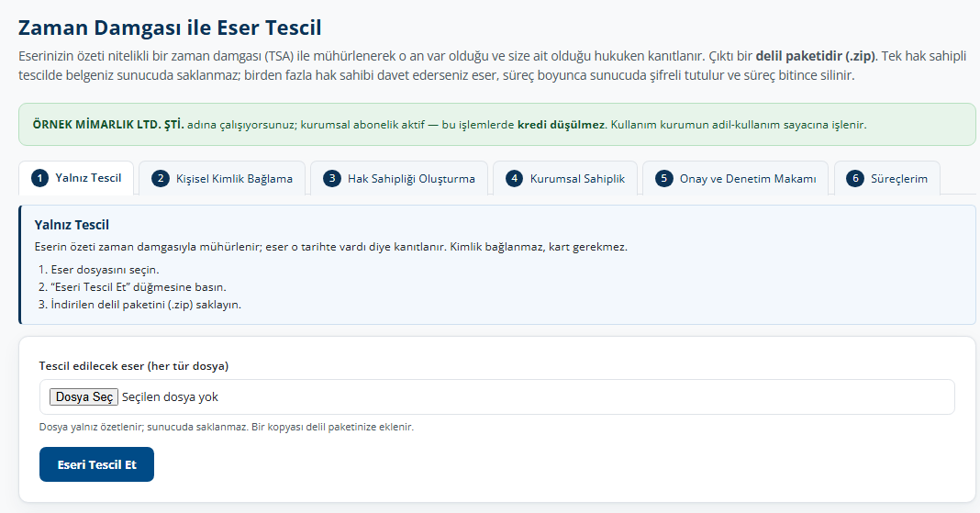Click the hint 'Dosya yalnız özetlenir; sunucuda saklanmaz'
The width and height of the screenshot is (980, 513).
(144, 428)
